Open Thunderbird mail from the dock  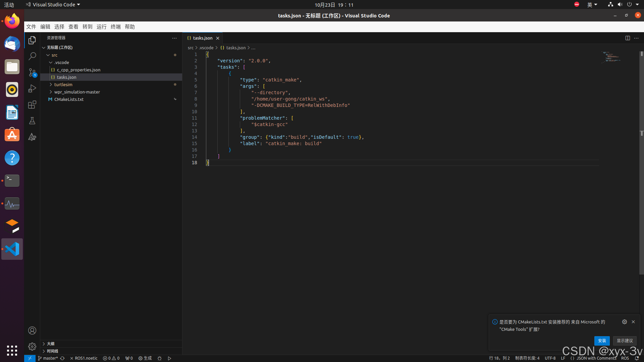pos(12,44)
